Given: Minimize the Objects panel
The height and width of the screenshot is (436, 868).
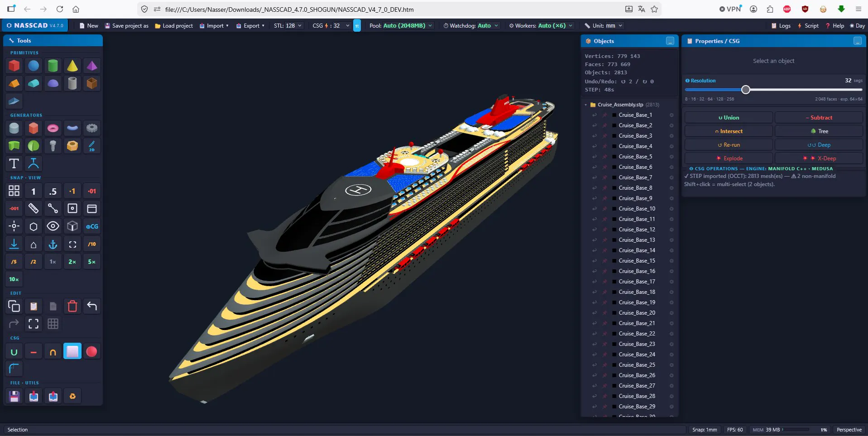Looking at the screenshot, I should (670, 41).
